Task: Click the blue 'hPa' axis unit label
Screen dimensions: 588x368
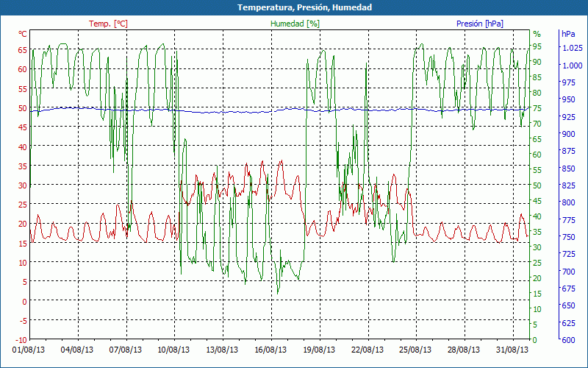Action: tap(568, 34)
